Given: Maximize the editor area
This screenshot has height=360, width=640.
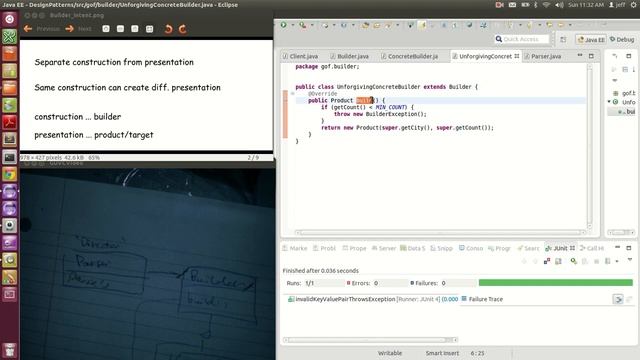Looking at the screenshot, I should [x=591, y=56].
